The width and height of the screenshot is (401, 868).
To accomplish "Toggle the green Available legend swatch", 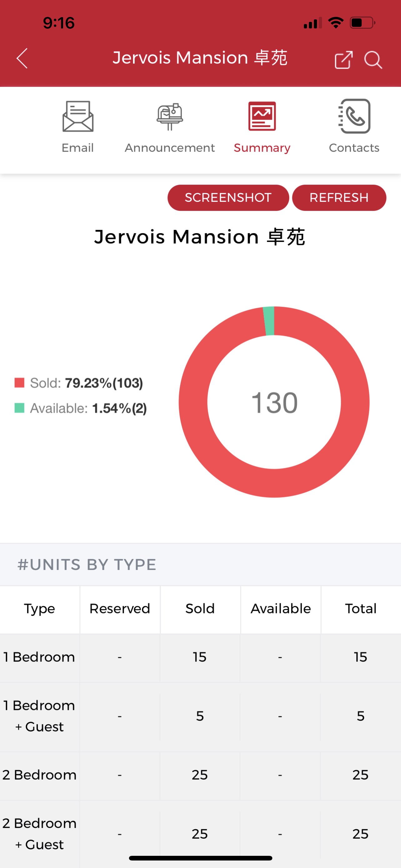I will click(x=20, y=408).
